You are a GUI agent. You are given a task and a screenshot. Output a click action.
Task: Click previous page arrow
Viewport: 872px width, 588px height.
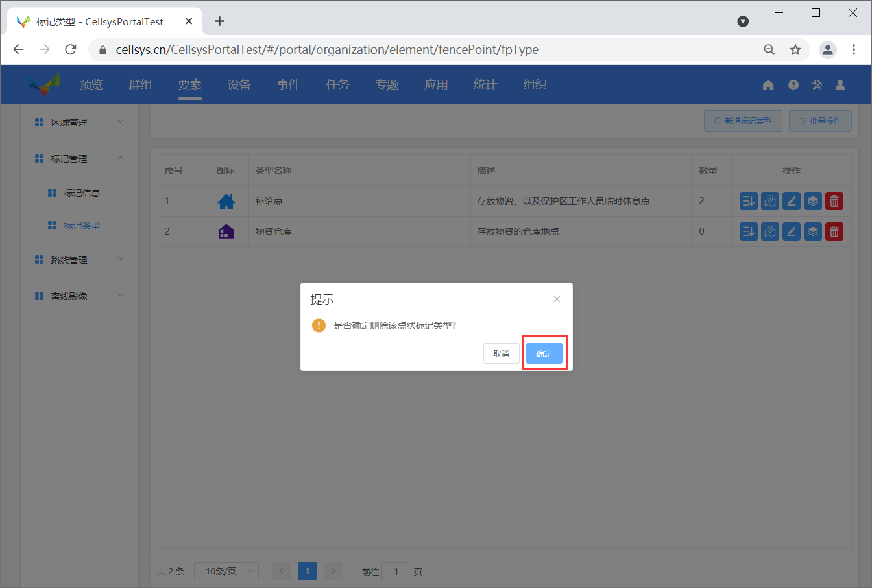[281, 571]
